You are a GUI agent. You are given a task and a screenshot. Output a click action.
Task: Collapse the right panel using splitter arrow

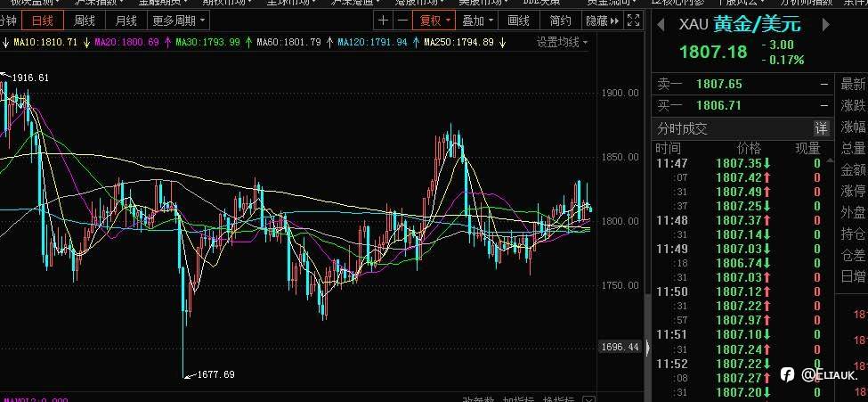pos(648,349)
